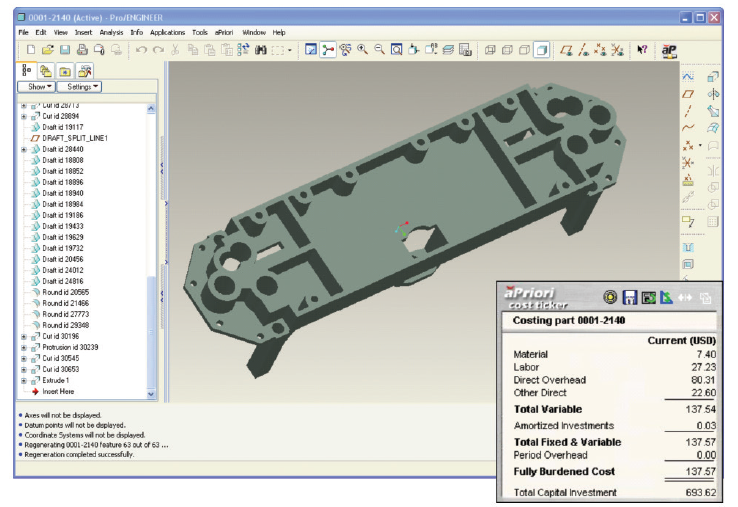Viewport: 738px width, 507px height.
Task: Click model tree scrollbar down arrow
Action: [151, 394]
